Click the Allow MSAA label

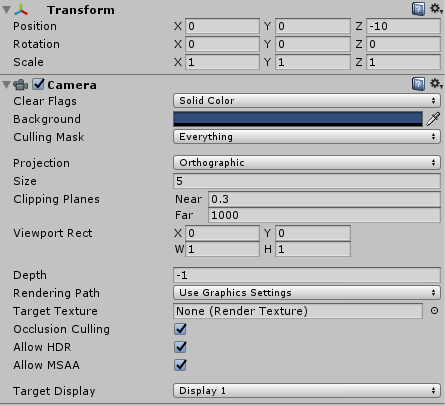coord(47,365)
